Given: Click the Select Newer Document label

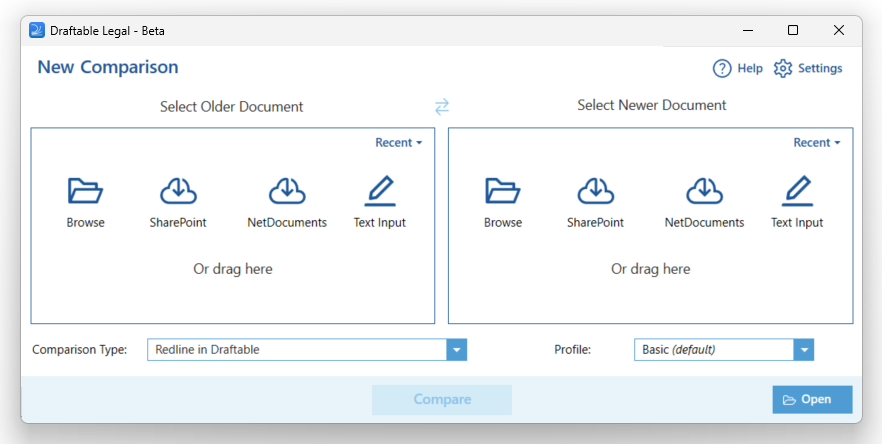Looking at the screenshot, I should pos(652,105).
